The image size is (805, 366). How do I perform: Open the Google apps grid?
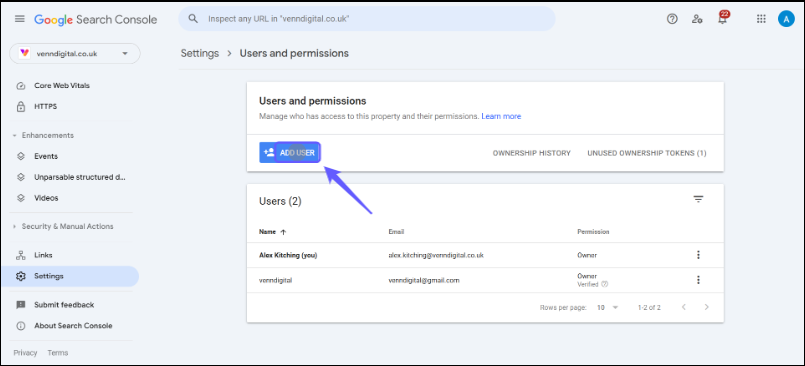click(x=761, y=19)
